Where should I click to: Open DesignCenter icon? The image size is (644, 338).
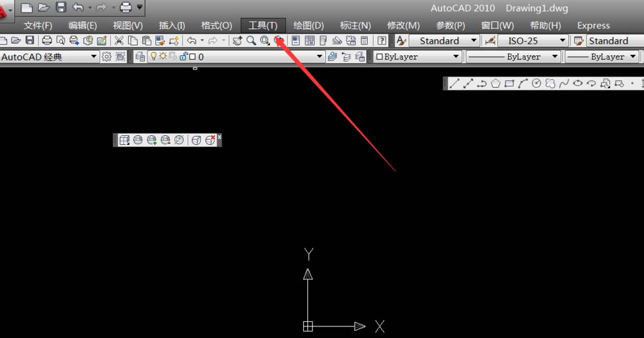coord(310,41)
